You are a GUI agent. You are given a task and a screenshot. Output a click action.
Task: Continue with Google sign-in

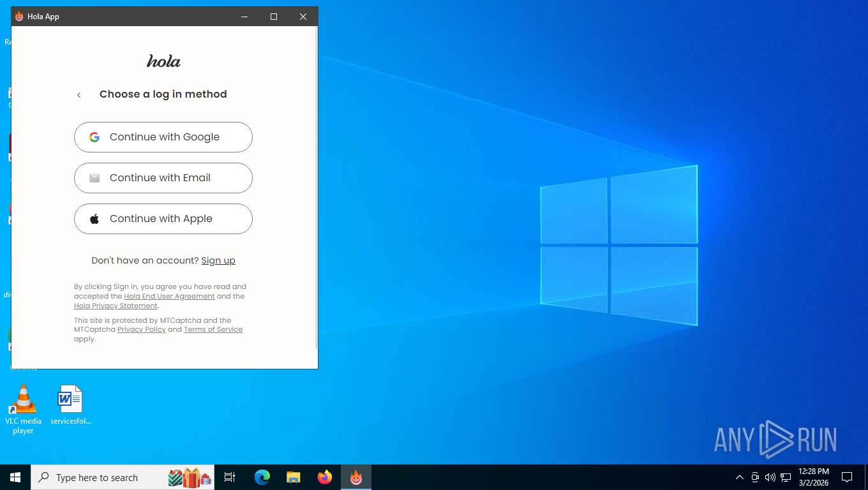tap(163, 137)
